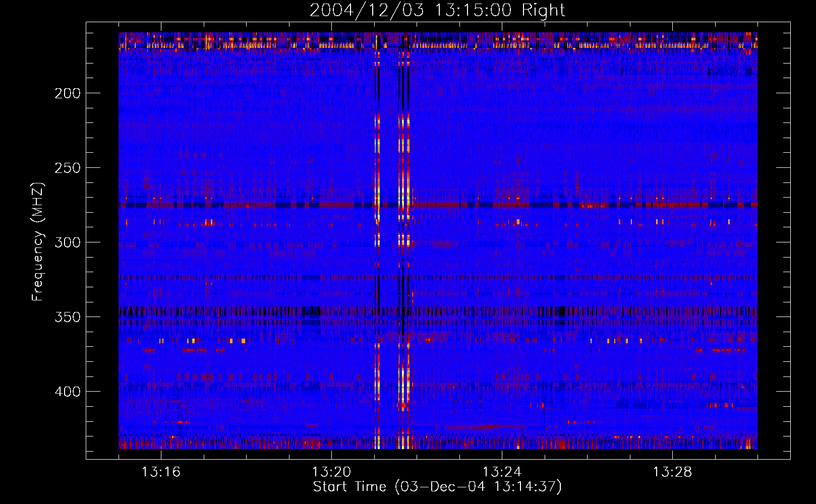This screenshot has height=504, width=816.
Task: Click the plot title '2004/12/03 13:15:00 Right'
Action: [437, 10]
